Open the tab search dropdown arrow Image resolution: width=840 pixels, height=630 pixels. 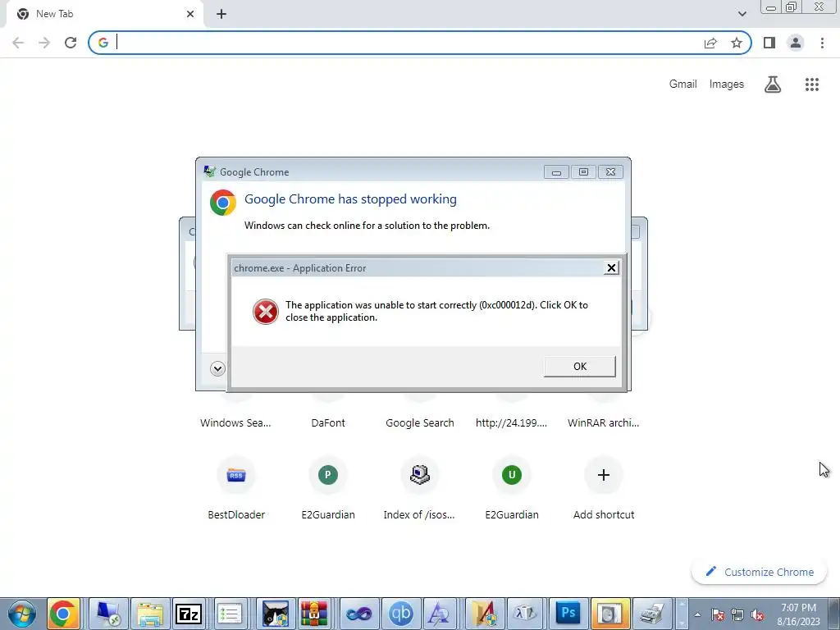[x=742, y=14]
